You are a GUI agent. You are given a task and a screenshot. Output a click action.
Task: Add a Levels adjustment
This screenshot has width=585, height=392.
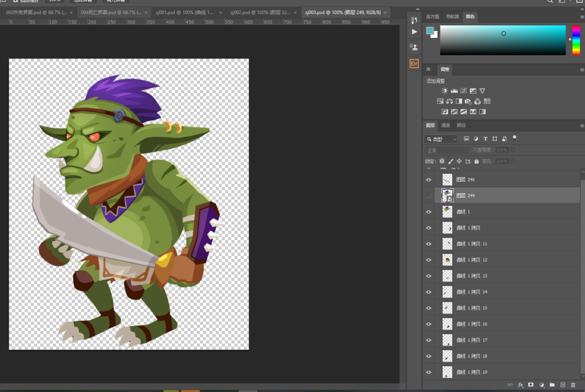click(454, 90)
